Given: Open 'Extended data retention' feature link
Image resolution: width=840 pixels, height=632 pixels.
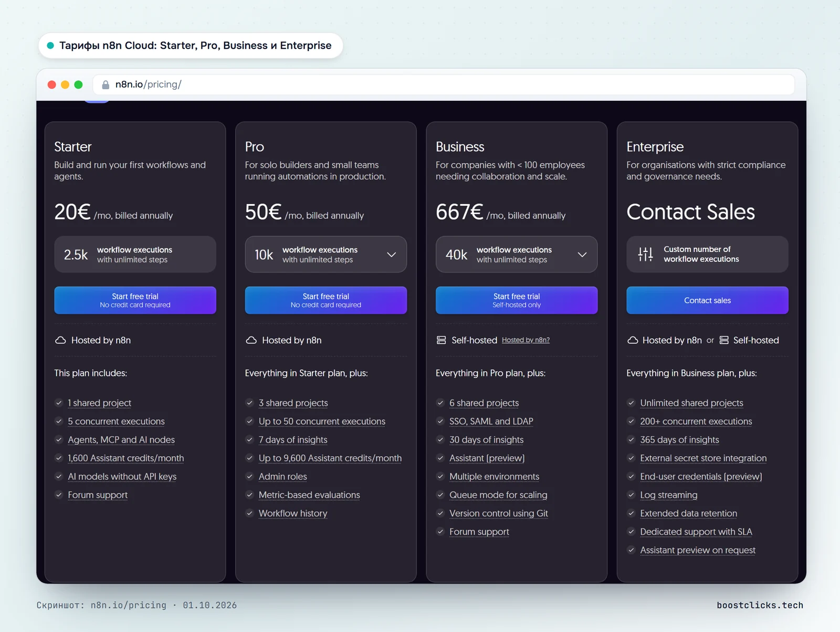Looking at the screenshot, I should [x=688, y=513].
